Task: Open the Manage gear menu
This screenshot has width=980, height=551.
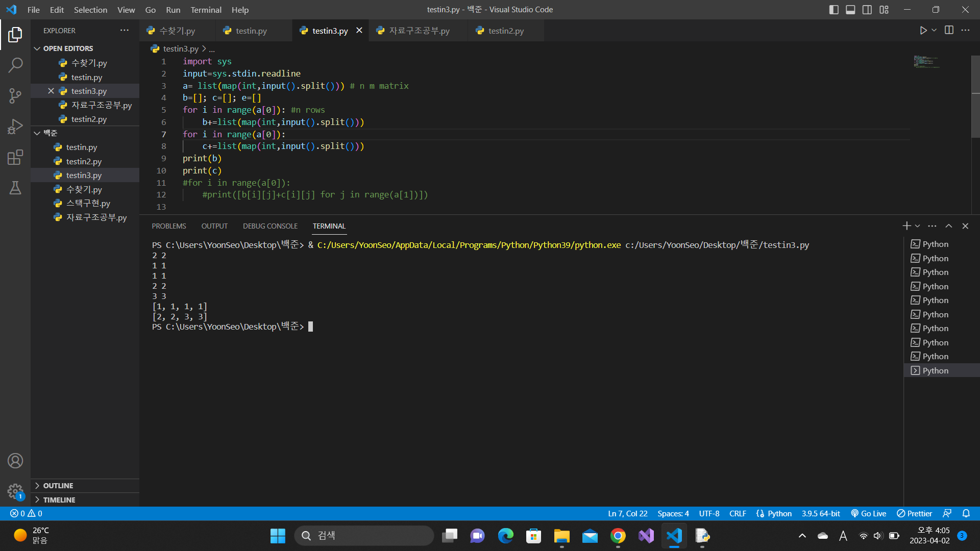Action: 15,491
